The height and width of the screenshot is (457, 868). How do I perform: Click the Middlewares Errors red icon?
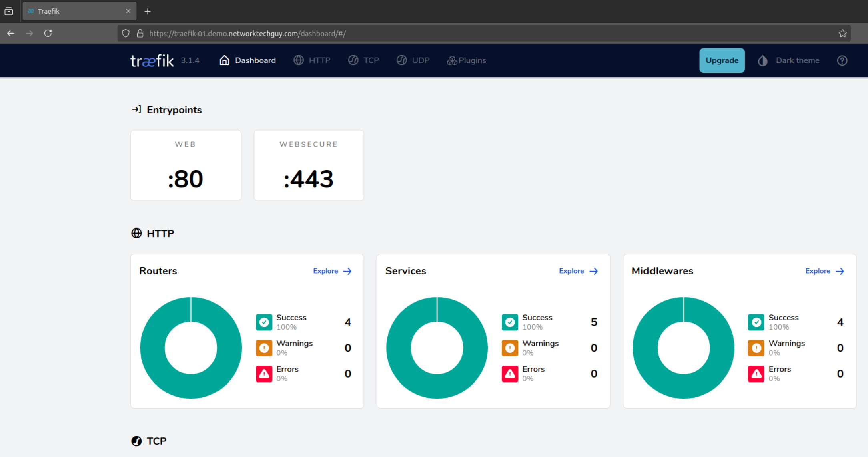(756, 374)
